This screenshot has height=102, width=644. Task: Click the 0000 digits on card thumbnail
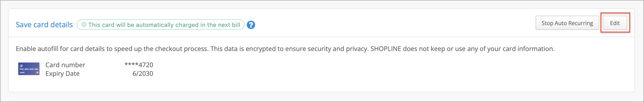(29, 69)
